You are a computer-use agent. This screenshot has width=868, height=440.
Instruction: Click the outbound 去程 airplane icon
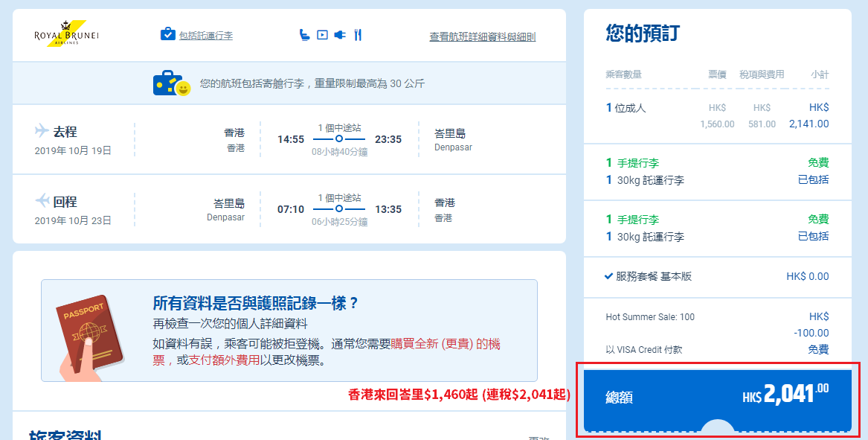(x=42, y=131)
